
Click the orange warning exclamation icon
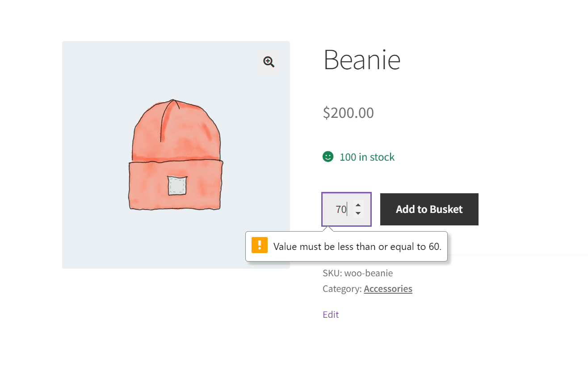click(260, 245)
